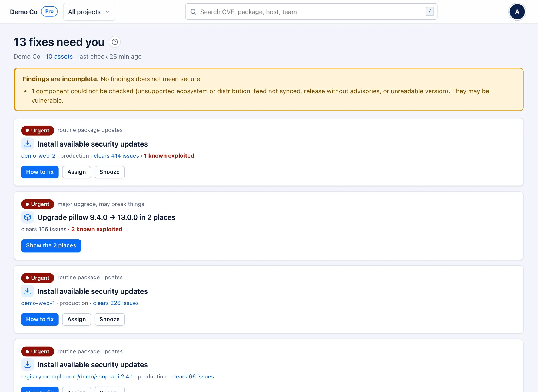Click the Upgrade pillow 9.4.0 → 13.0.0 title
Viewport: 538px width, 392px height.
pos(107,217)
